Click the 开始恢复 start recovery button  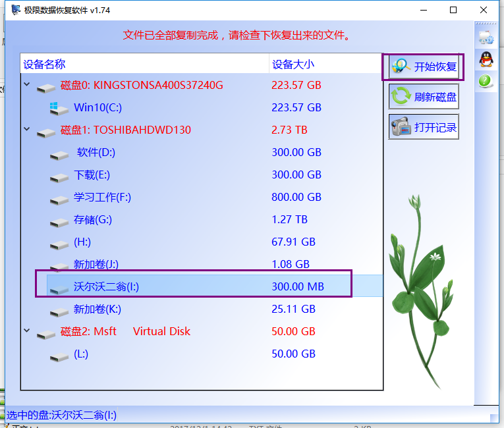click(x=424, y=67)
